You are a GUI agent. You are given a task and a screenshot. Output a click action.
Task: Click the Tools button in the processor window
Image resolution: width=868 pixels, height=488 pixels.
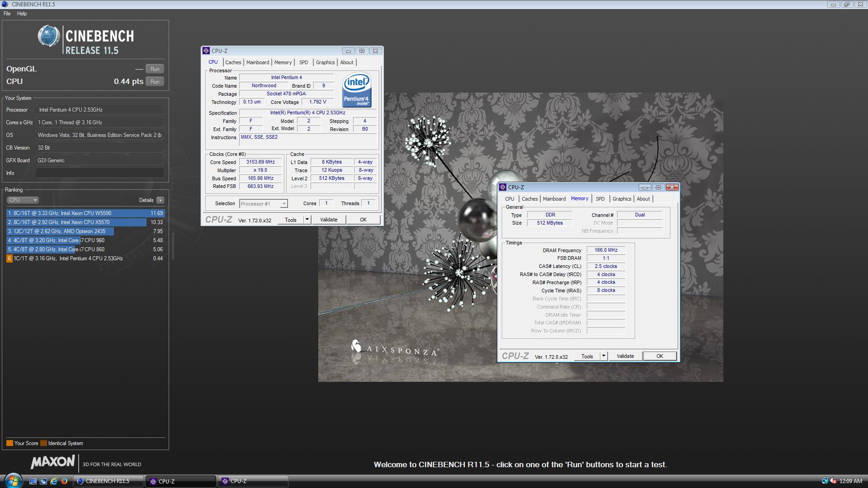(291, 220)
